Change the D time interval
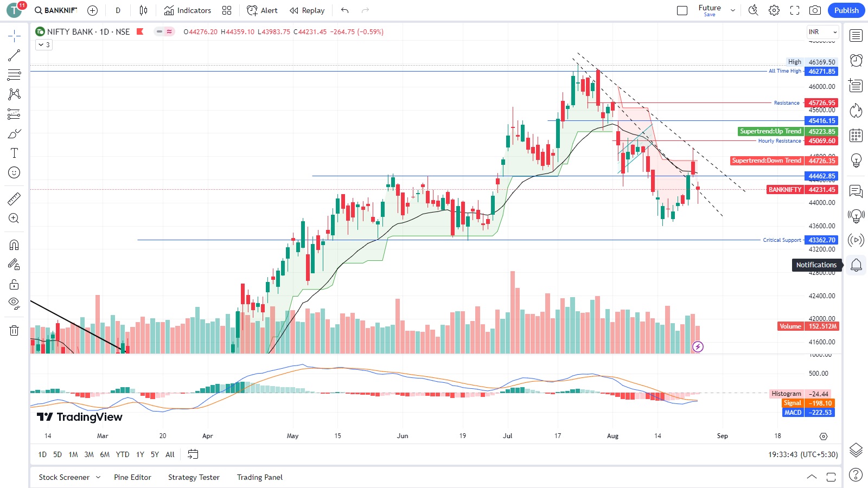Image resolution: width=868 pixels, height=488 pixels. pos(118,10)
